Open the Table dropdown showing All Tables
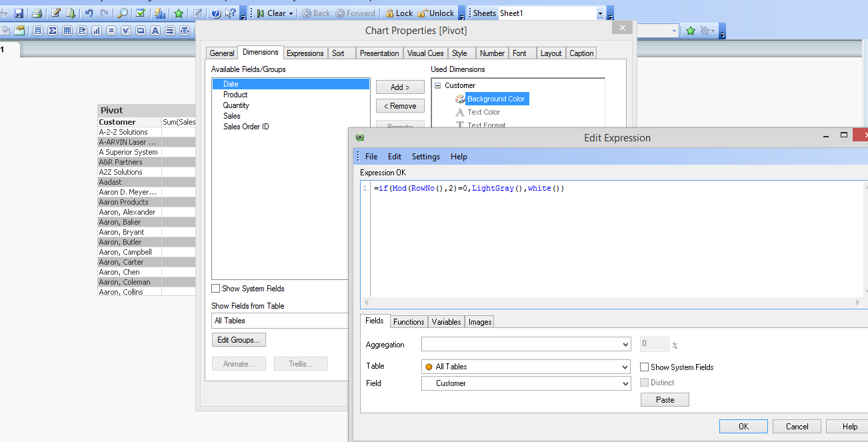Screen dimensions: 868x442 pos(526,367)
